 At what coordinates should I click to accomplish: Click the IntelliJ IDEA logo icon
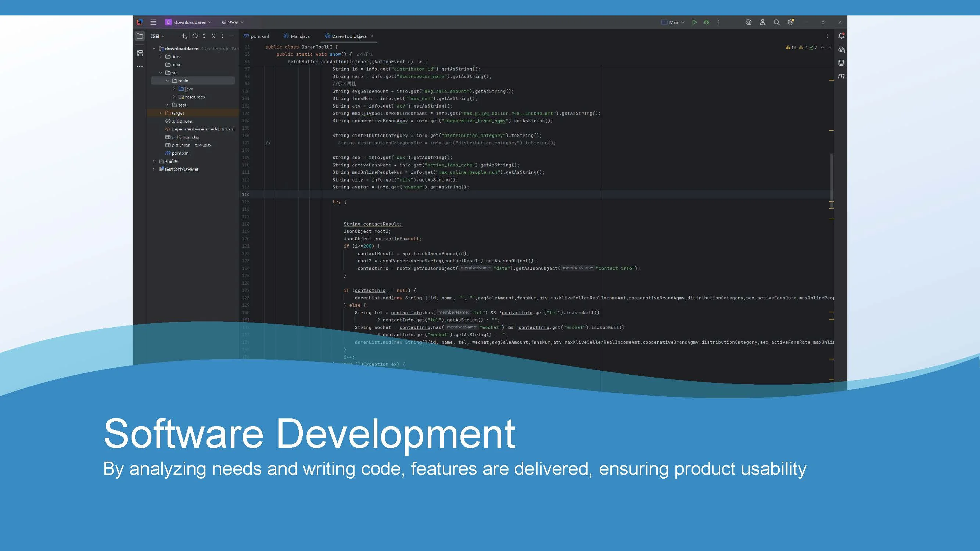140,22
